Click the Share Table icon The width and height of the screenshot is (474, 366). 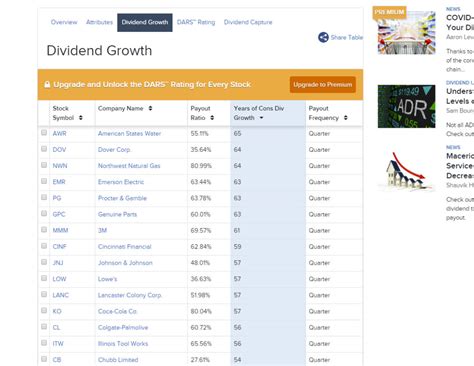tap(323, 37)
